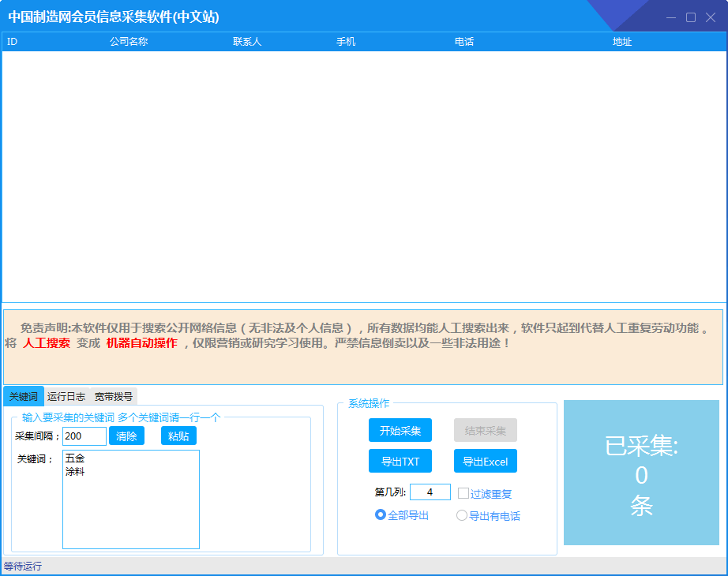Export results with 导出TXT
The image size is (728, 576).
coord(400,461)
